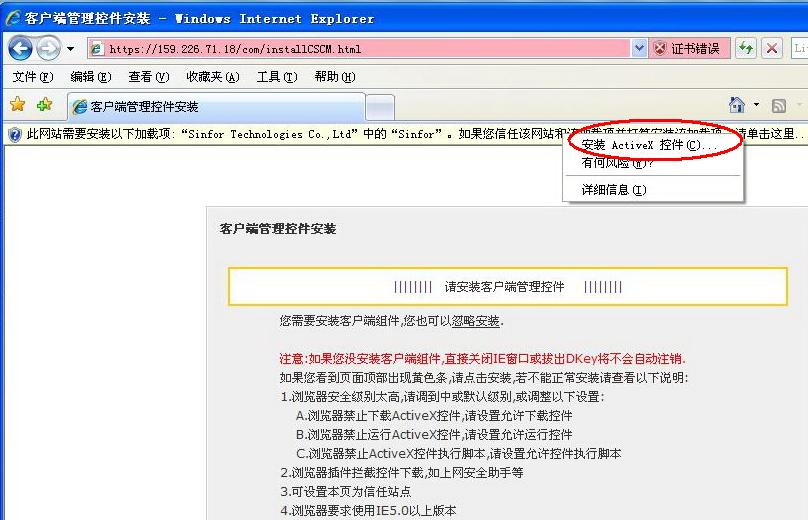The height and width of the screenshot is (520, 808).
Task: Click the Home page icon
Action: click(737, 105)
